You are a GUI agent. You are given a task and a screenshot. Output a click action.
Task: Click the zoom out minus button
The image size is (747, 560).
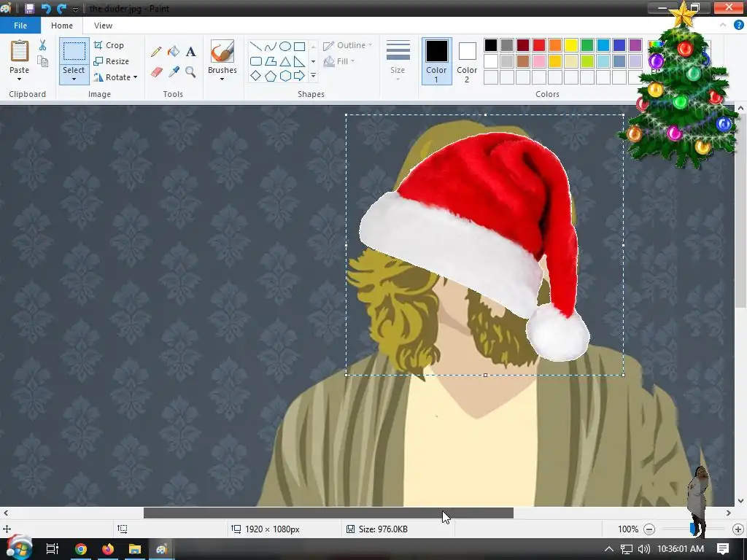click(649, 529)
